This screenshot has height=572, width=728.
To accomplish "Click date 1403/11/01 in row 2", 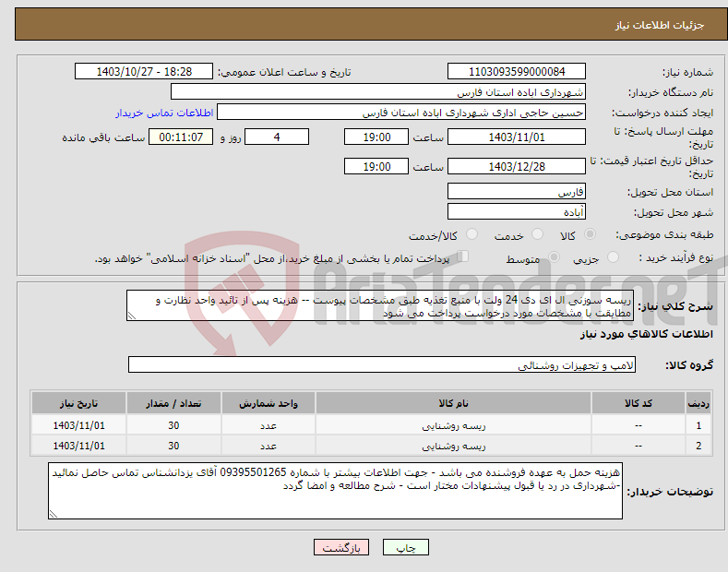I will tap(79, 446).
